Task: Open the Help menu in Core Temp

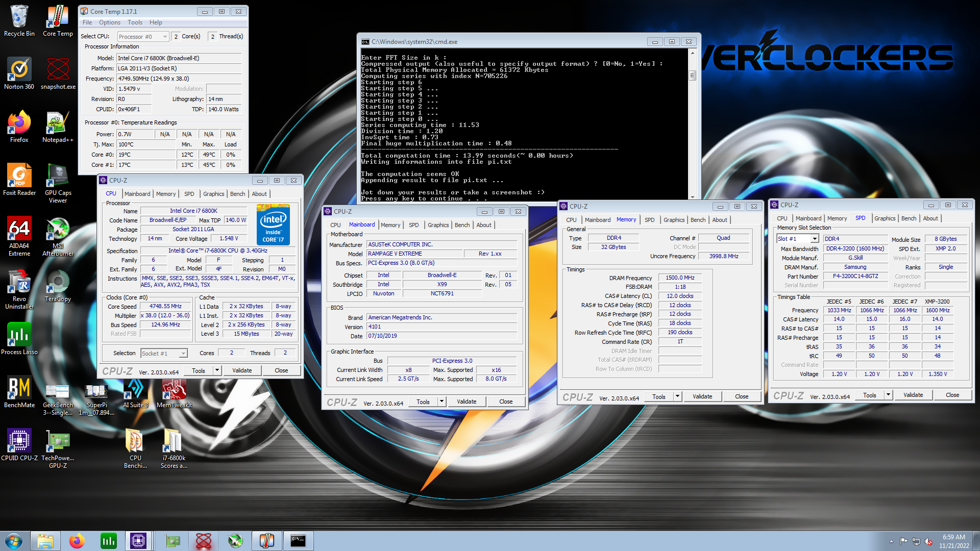Action: [x=156, y=22]
